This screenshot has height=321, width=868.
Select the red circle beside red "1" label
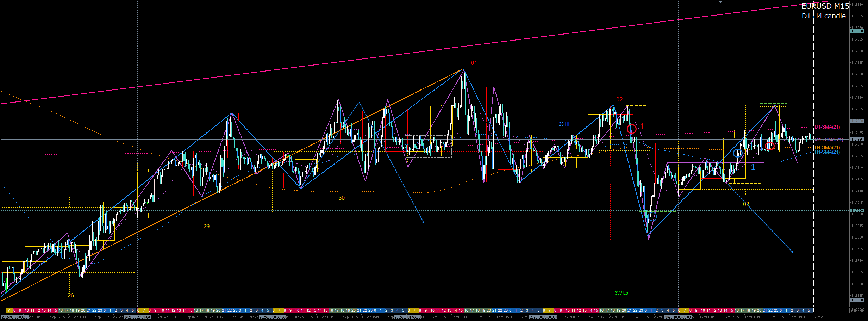(632, 129)
